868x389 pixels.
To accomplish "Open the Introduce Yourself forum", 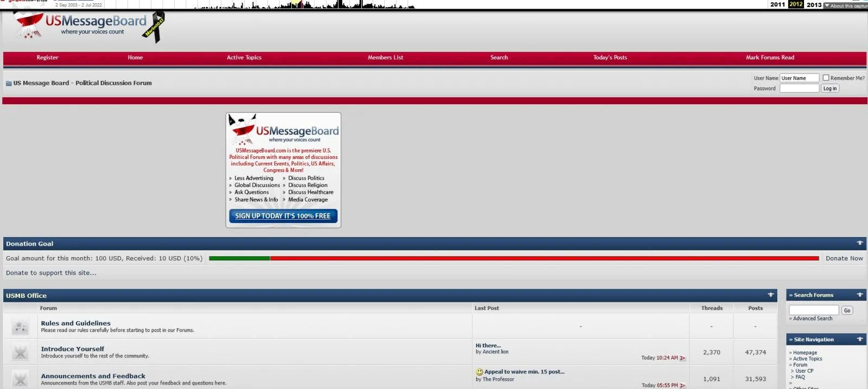I will point(72,349).
